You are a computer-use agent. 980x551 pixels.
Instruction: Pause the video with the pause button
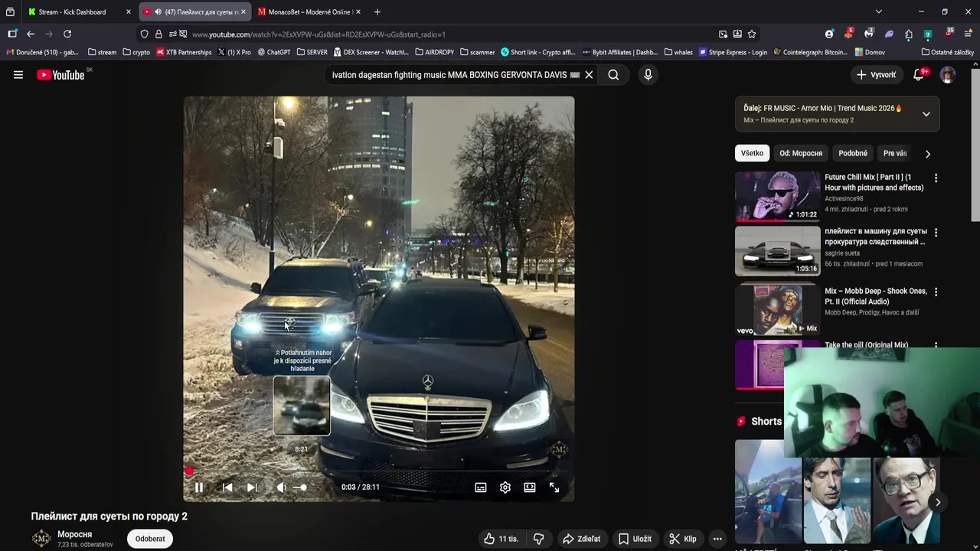[x=199, y=487]
